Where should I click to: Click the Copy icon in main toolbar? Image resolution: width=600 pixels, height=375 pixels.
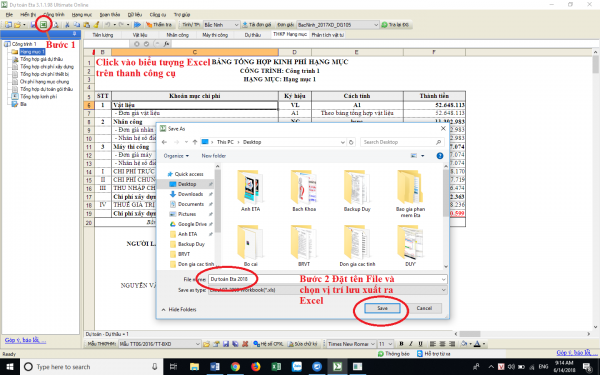click(77, 25)
